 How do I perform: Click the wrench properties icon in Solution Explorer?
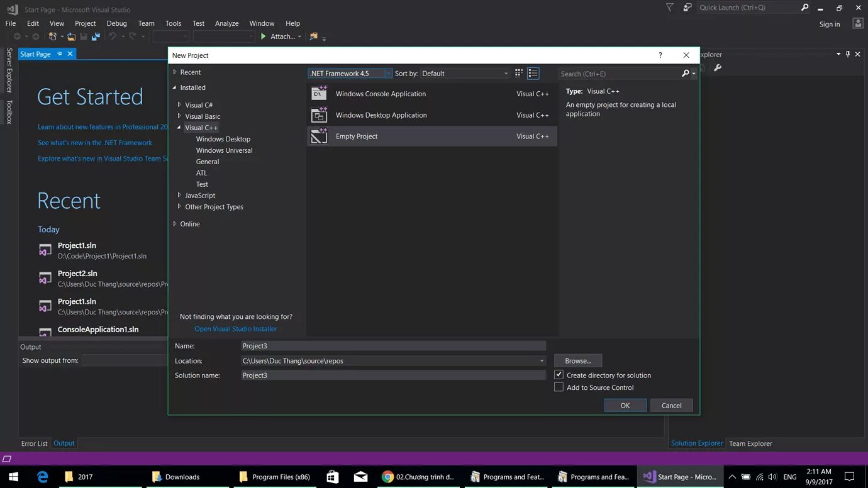(718, 67)
